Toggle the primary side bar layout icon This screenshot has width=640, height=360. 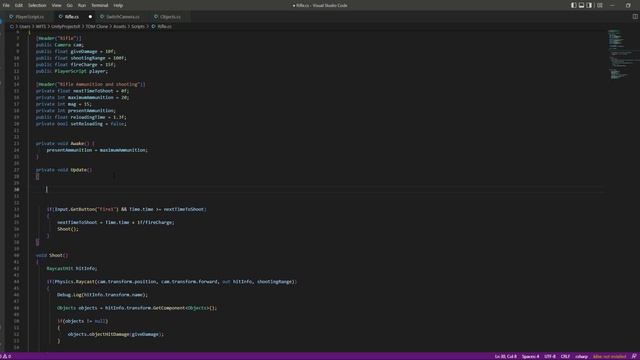(573, 5)
